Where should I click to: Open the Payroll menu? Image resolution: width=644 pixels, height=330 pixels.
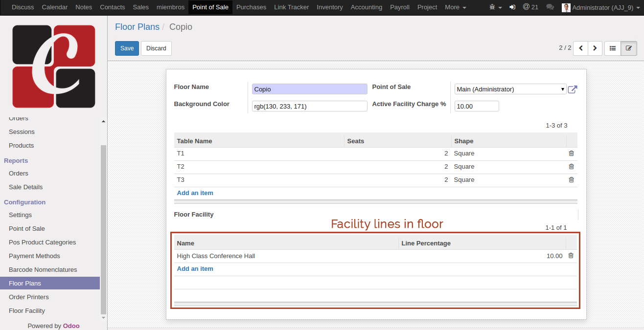[x=400, y=7]
